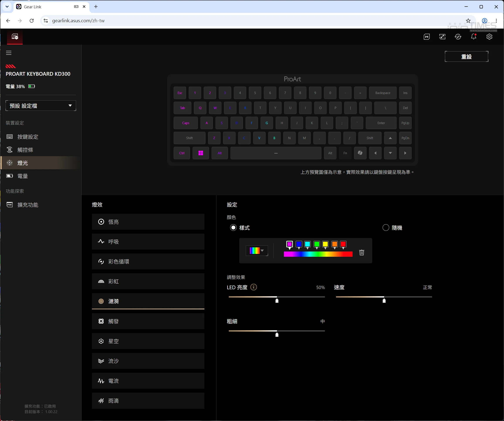The width and height of the screenshot is (504, 421).
Task: Select the 雨滴 lighting effect
Action: tap(148, 401)
